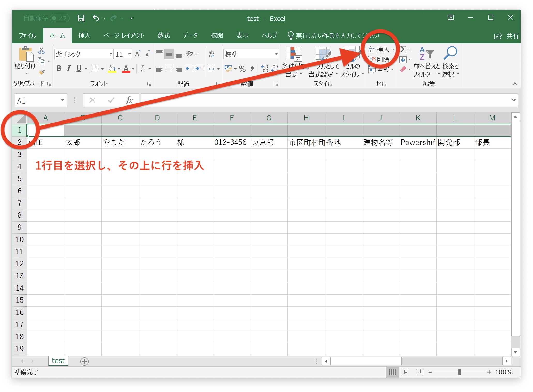Click the percent style icon
Screen dimensions: 533x392
coord(242,69)
